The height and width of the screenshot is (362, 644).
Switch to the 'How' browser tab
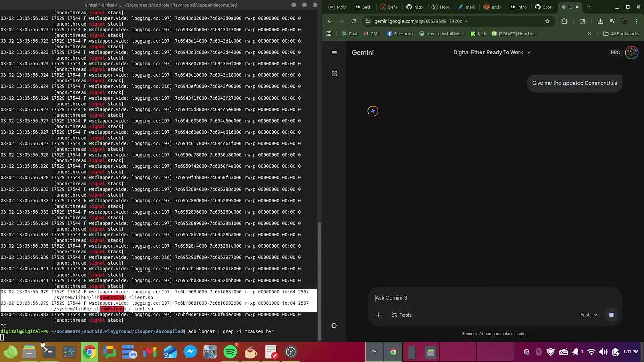tap(441, 7)
